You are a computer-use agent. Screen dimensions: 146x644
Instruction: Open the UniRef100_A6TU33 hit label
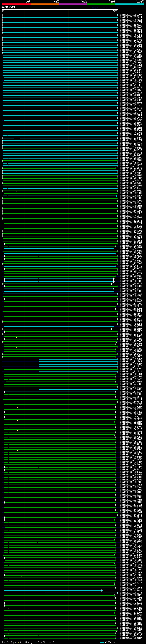click(x=131, y=636)
